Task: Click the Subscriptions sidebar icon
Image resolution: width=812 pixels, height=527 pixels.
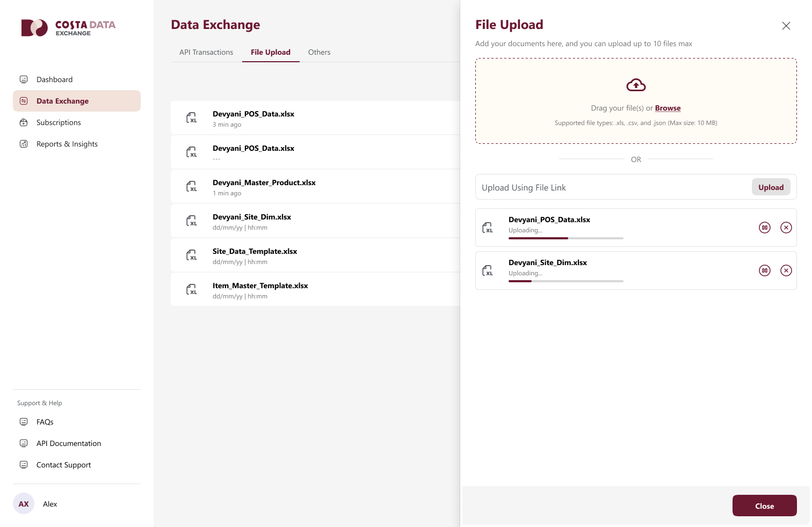Action: pos(24,122)
